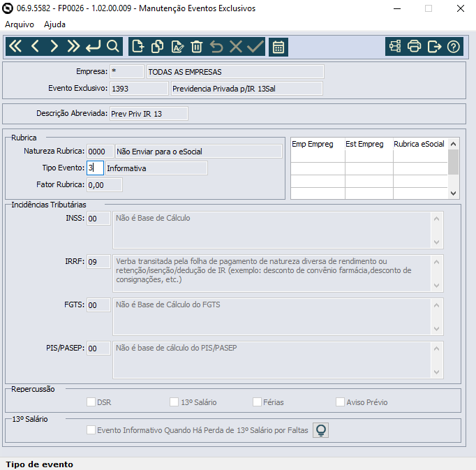Print using the printer icon
Image resolution: width=476 pixels, height=470 pixels.
click(415, 47)
